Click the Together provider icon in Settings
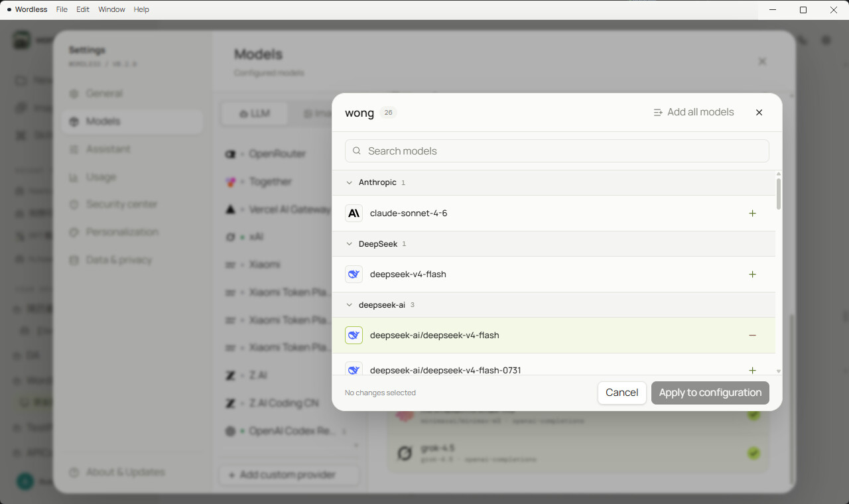Image resolution: width=849 pixels, height=504 pixels. click(230, 182)
